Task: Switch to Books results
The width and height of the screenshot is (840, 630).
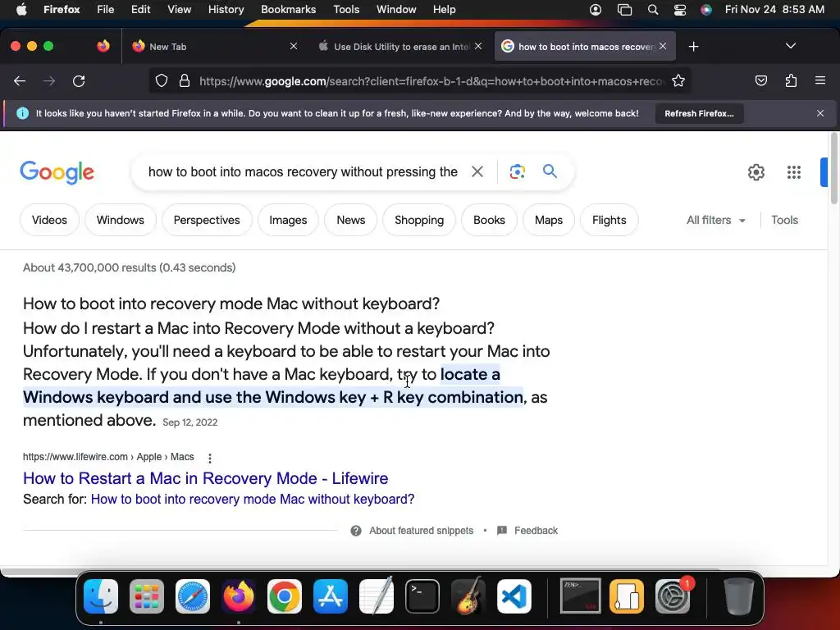Action: coord(489,220)
